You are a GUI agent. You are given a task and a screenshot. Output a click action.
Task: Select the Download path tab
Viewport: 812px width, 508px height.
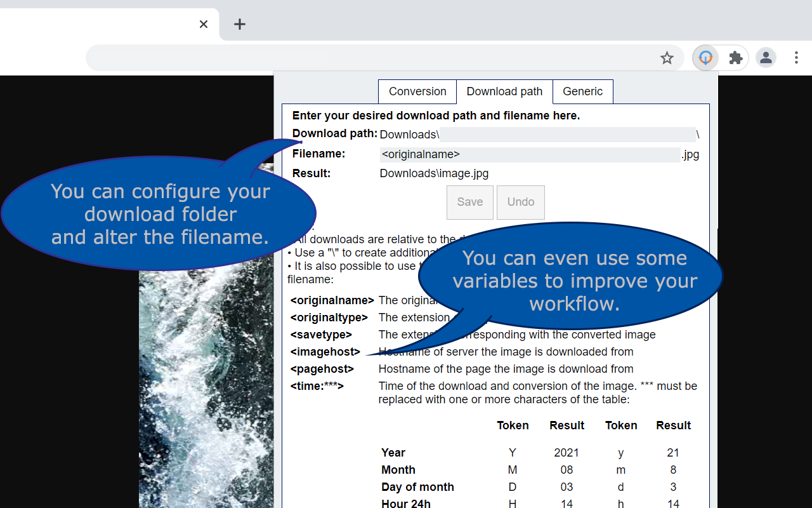pos(504,91)
